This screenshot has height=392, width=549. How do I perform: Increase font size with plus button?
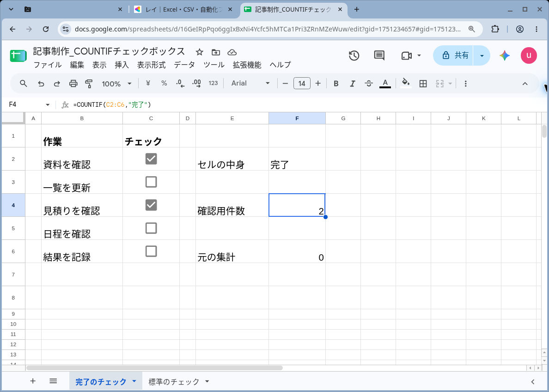click(318, 83)
